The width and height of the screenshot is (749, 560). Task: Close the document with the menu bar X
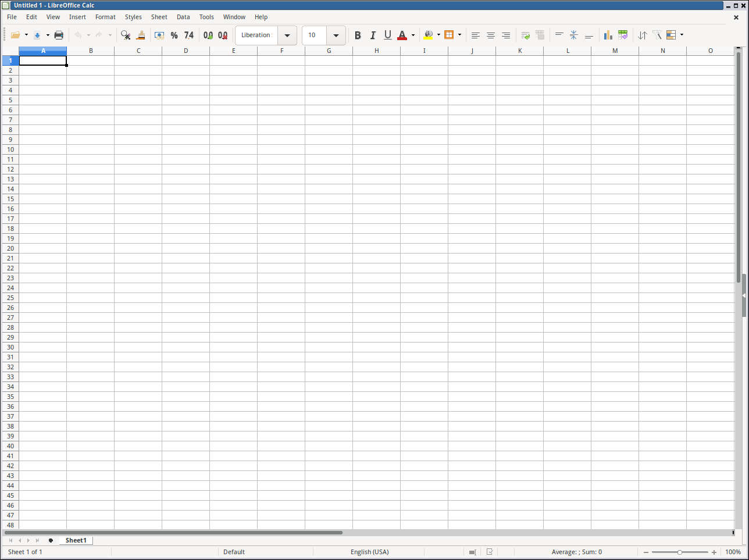point(736,17)
